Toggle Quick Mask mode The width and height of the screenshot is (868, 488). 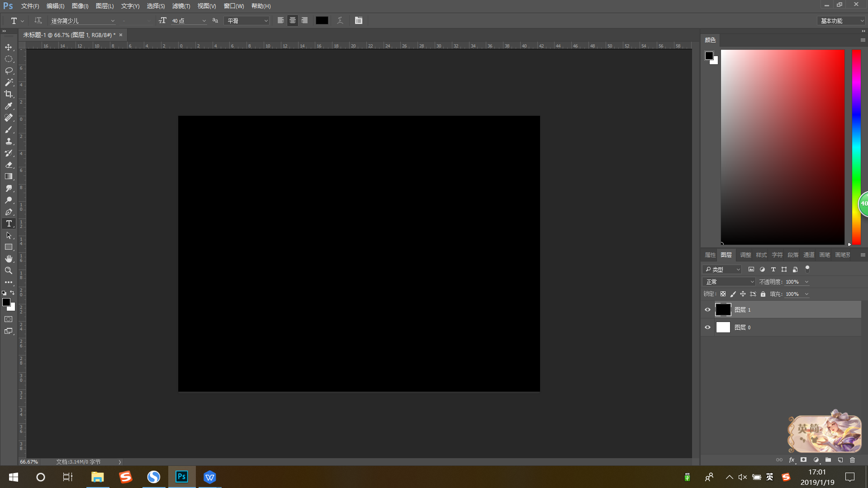click(9, 319)
